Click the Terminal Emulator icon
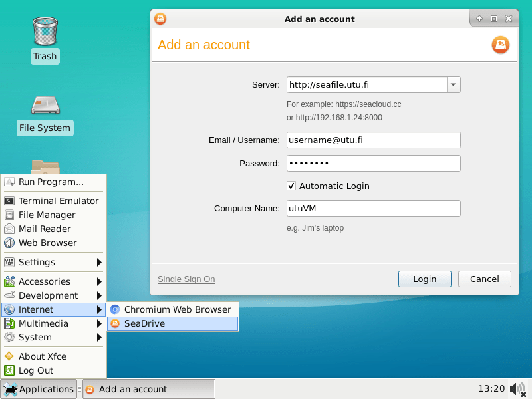This screenshot has width=532, height=399. pyautogui.click(x=9, y=201)
